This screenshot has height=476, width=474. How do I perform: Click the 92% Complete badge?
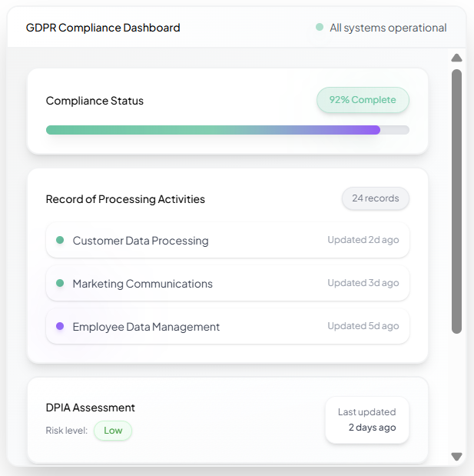click(x=363, y=100)
